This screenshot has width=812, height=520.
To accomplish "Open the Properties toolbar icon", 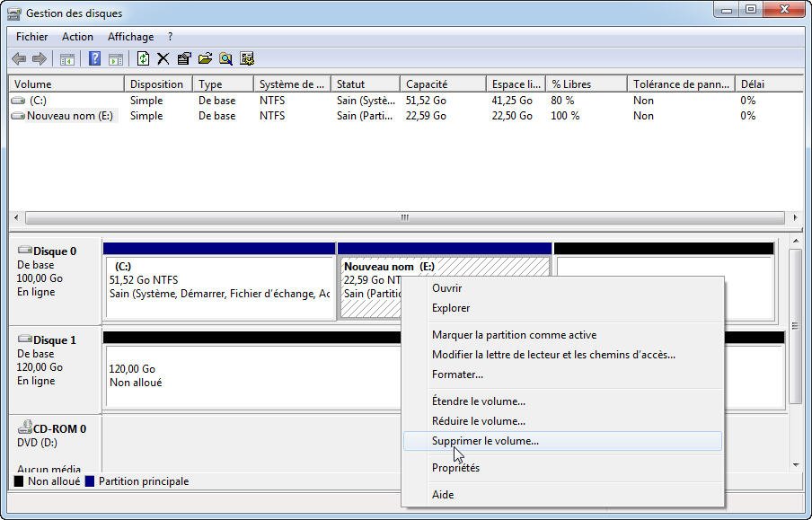I will [184, 59].
